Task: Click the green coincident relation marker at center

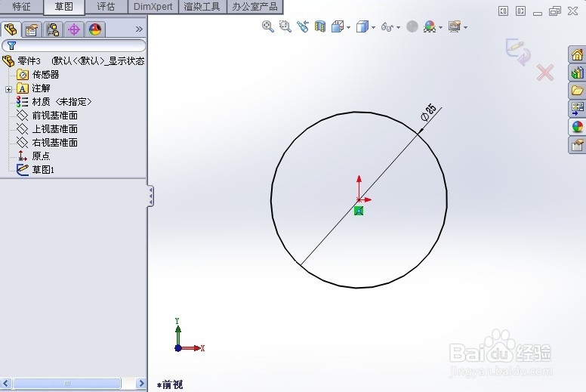Action: [x=359, y=211]
